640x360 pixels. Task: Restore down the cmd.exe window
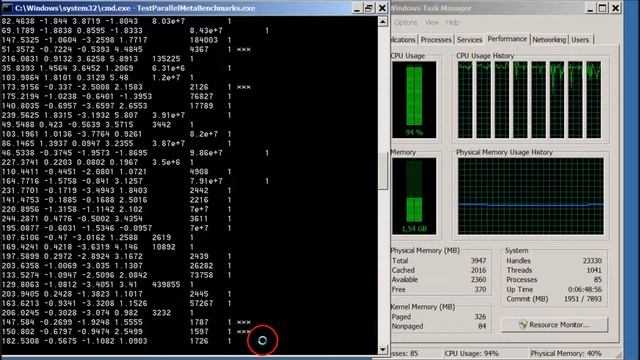[x=369, y=8]
